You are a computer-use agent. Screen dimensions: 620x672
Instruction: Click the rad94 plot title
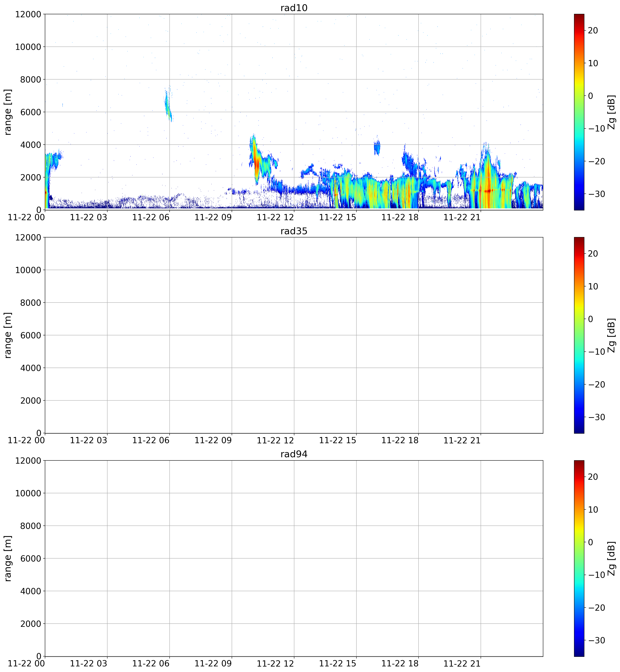pyautogui.click(x=294, y=454)
